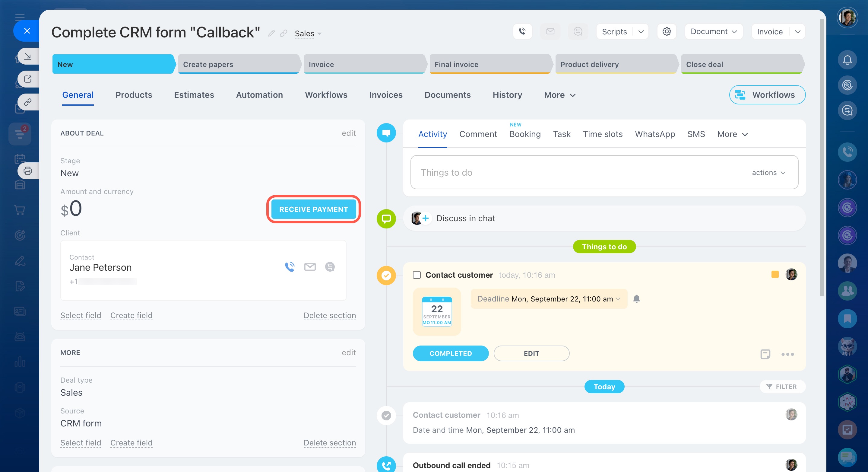Click the RECEIVE PAYMENT button
The width and height of the screenshot is (868, 472).
tap(313, 209)
